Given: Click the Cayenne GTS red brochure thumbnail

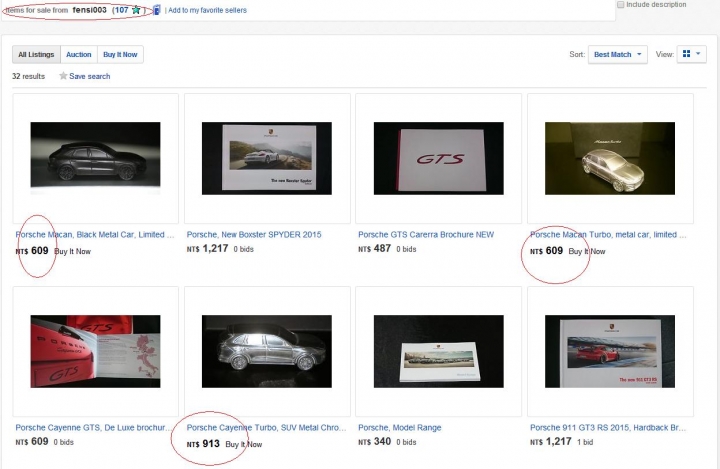Looking at the screenshot, I should pos(96,351).
